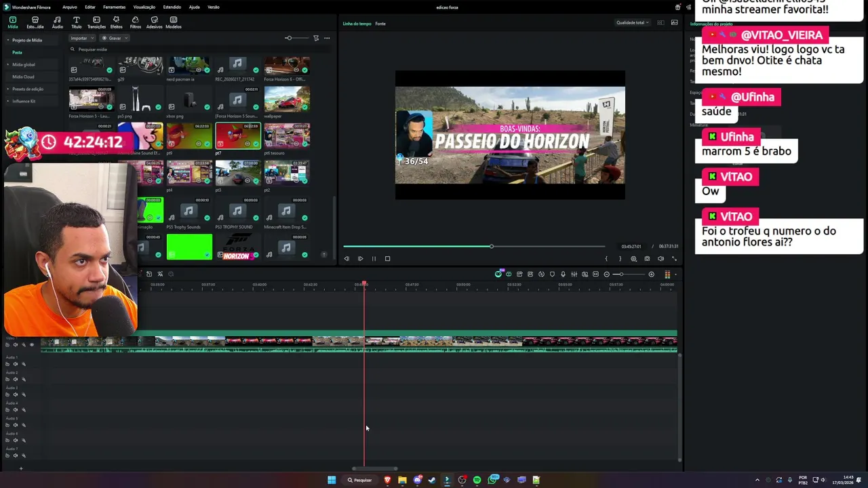Play the preview
Viewport: 868px width, 488px height.
click(x=360, y=258)
